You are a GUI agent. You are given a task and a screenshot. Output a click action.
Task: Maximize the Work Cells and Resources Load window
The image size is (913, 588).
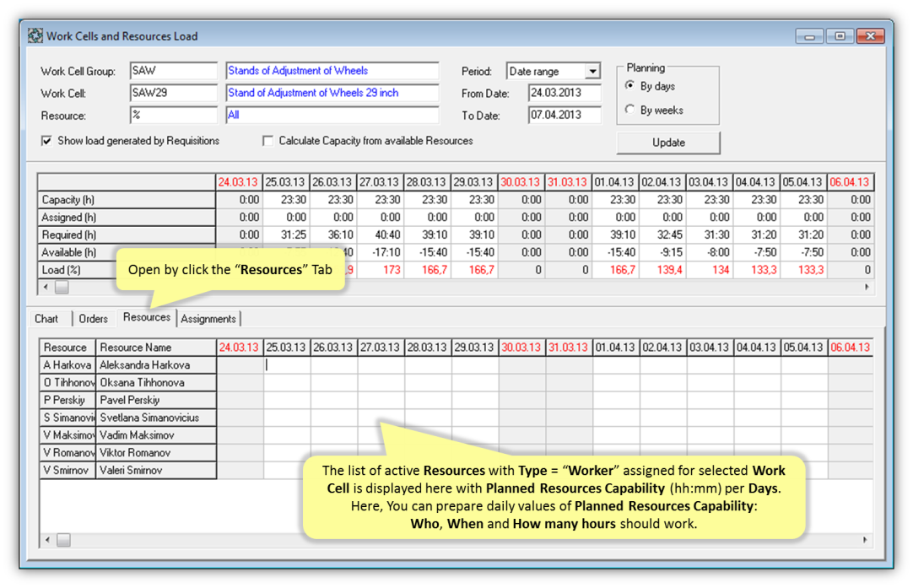840,36
